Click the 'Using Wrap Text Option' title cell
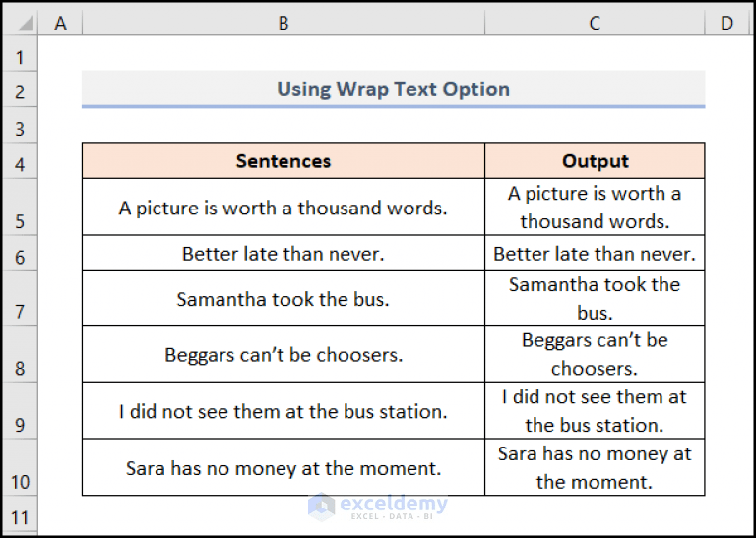 [394, 90]
